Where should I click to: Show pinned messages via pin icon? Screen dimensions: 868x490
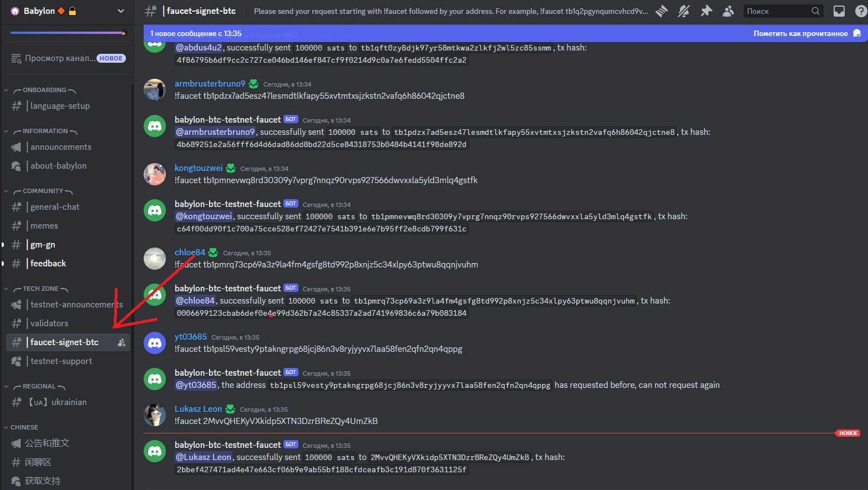pos(706,11)
